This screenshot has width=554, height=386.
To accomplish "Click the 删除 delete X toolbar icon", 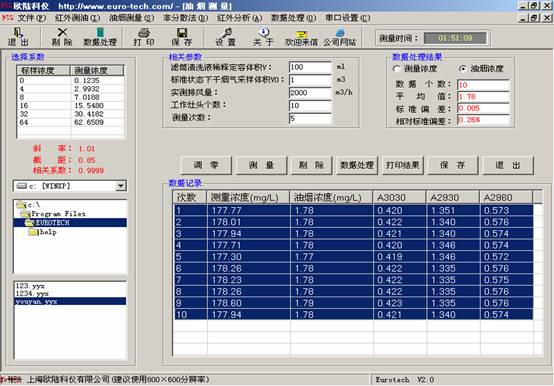I will (x=62, y=37).
